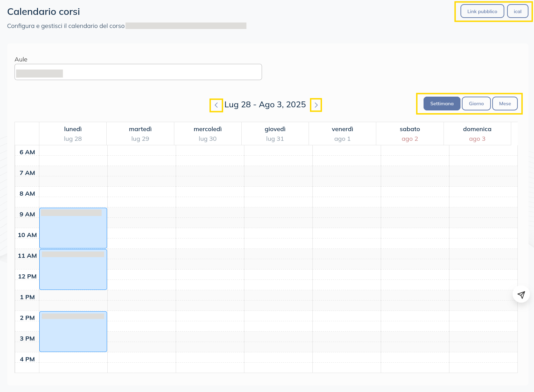Open the 2 PM event on lunedì

click(73, 331)
